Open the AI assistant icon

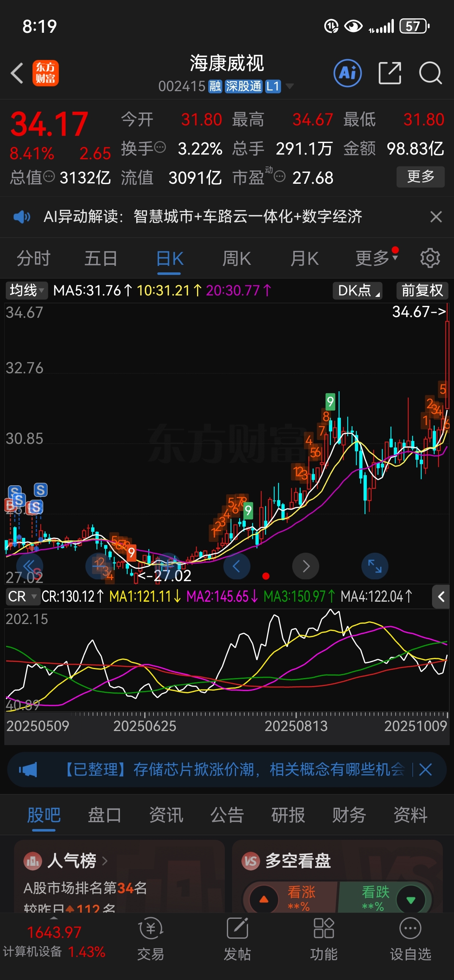[x=347, y=73]
